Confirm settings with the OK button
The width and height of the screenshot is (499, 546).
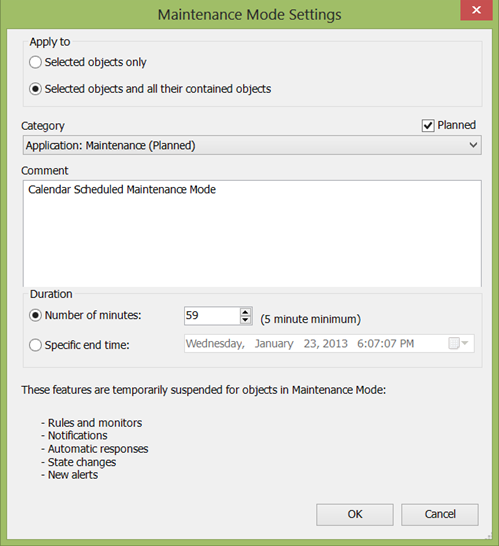355,514
